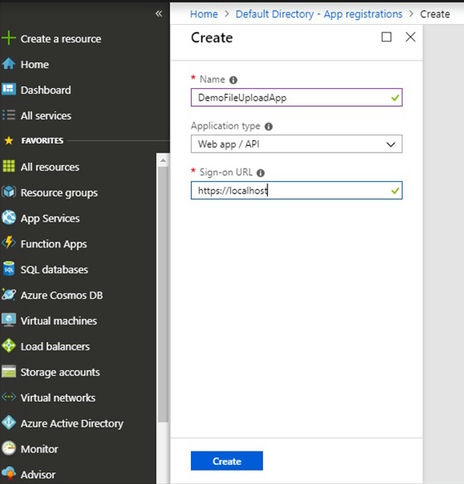Maximize the Create blade panel

coord(386,37)
